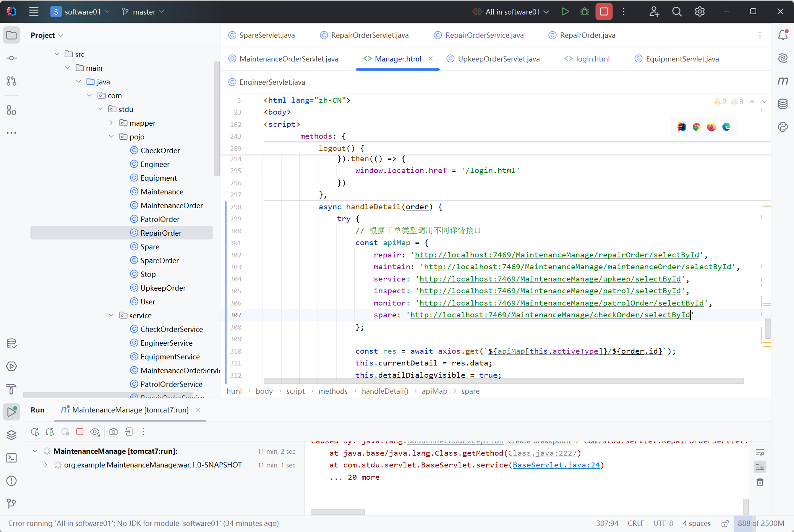
Task: Open the Maven tool window
Action: (x=783, y=81)
